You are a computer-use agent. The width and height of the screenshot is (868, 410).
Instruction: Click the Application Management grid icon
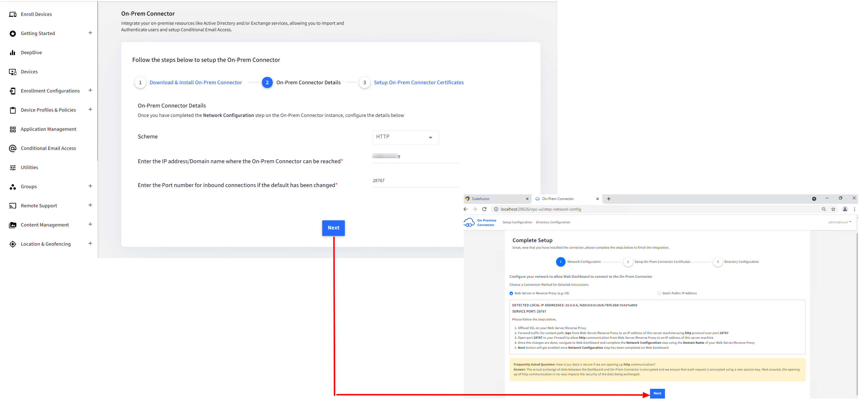(13, 130)
